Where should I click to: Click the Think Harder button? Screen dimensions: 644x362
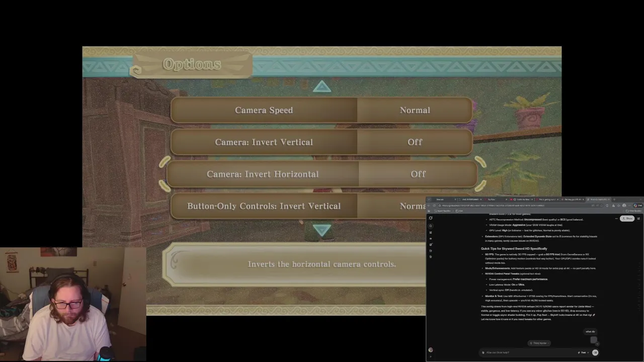(x=539, y=343)
